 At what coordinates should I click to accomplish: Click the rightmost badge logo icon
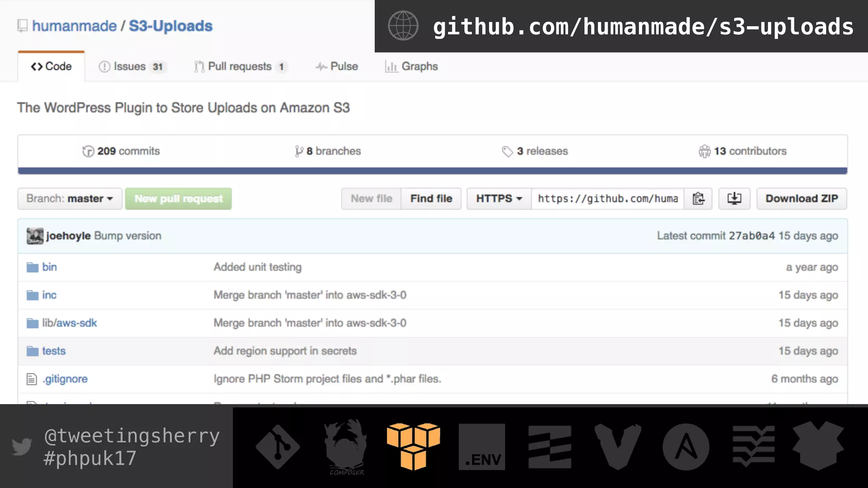click(818, 446)
